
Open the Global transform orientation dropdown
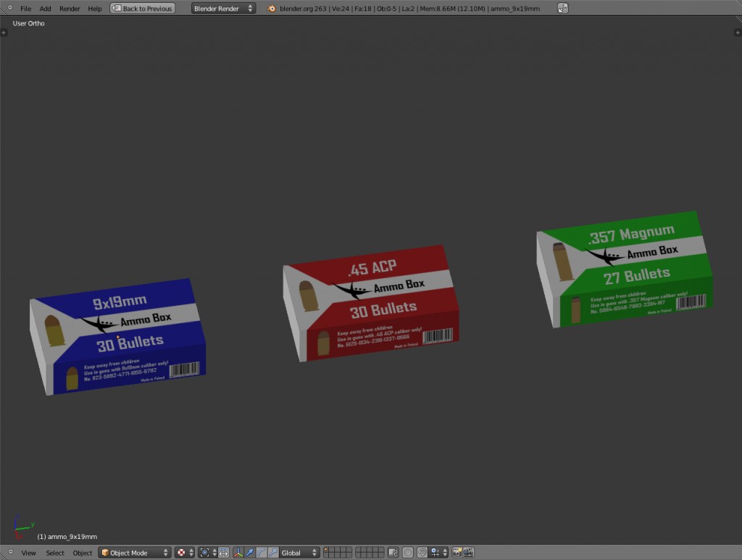click(297, 552)
